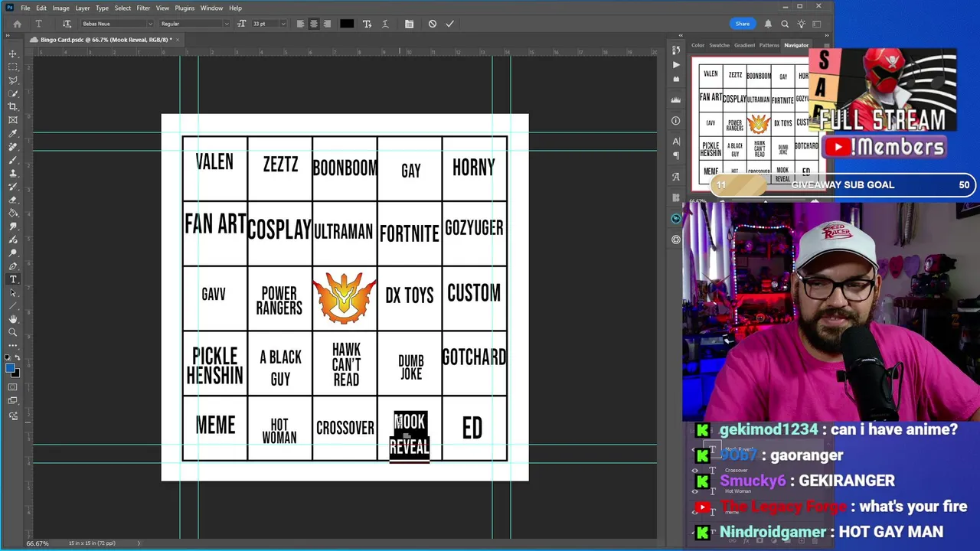Select the History Brush tool
The image size is (980, 551).
click(x=13, y=186)
